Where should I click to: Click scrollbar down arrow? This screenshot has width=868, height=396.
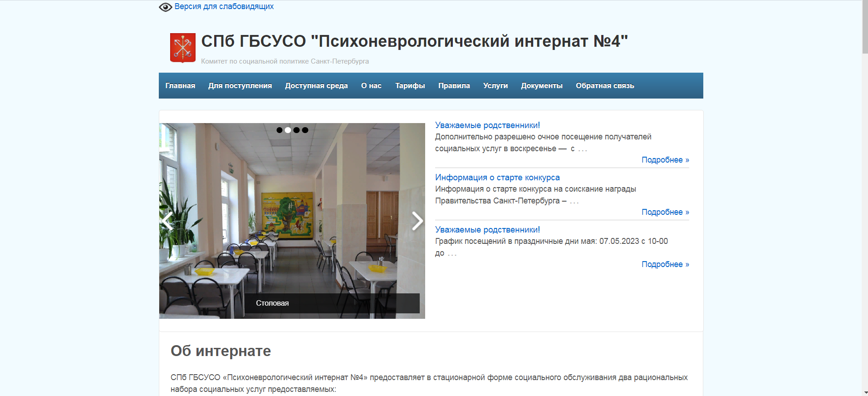[x=865, y=392]
